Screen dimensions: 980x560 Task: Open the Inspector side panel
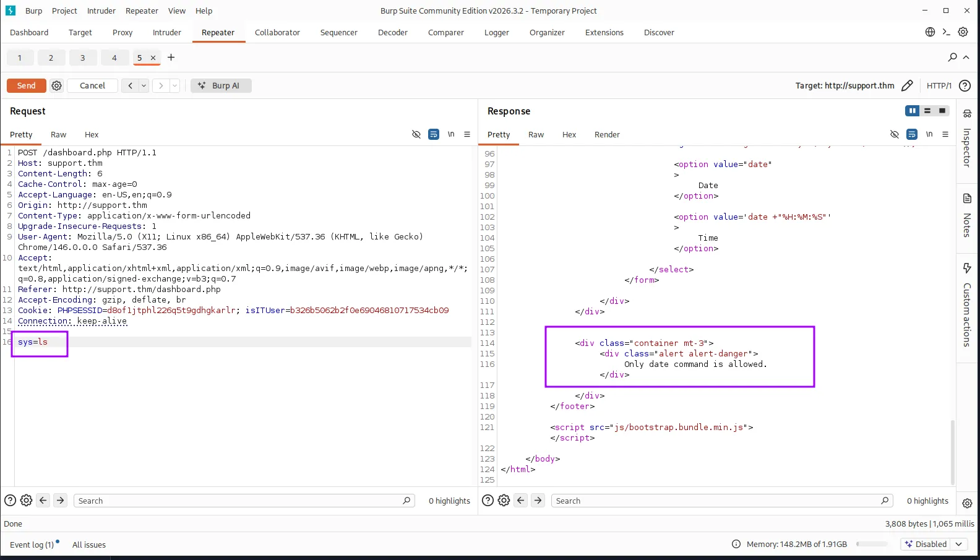[967, 139]
